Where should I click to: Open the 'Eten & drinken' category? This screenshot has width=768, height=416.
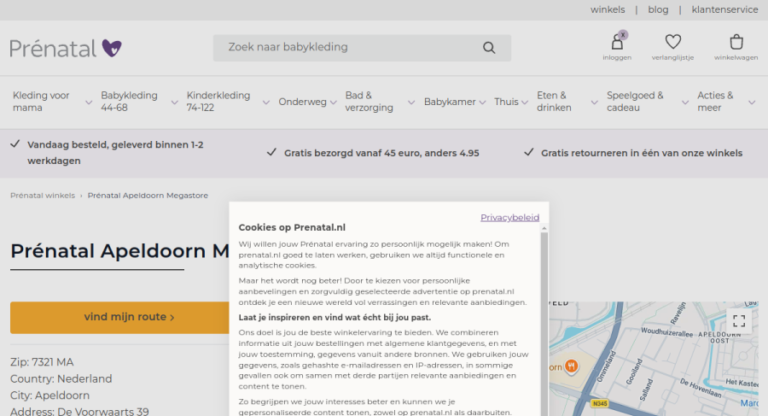(554, 101)
